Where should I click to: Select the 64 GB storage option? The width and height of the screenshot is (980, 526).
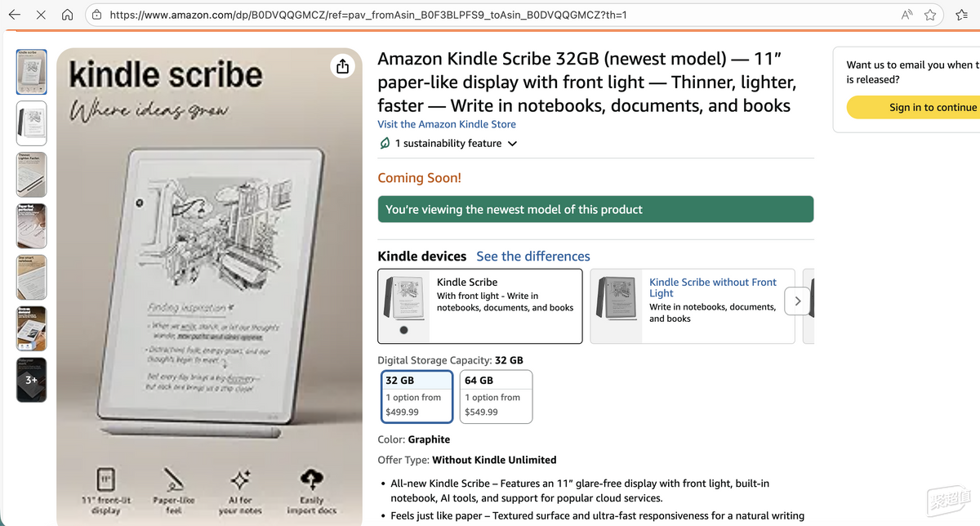pos(496,396)
